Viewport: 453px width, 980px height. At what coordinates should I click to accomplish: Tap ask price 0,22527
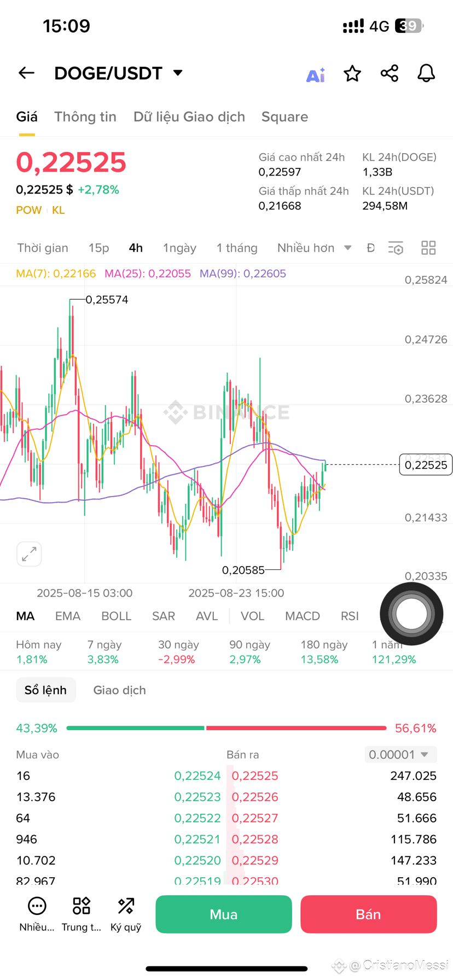255,818
